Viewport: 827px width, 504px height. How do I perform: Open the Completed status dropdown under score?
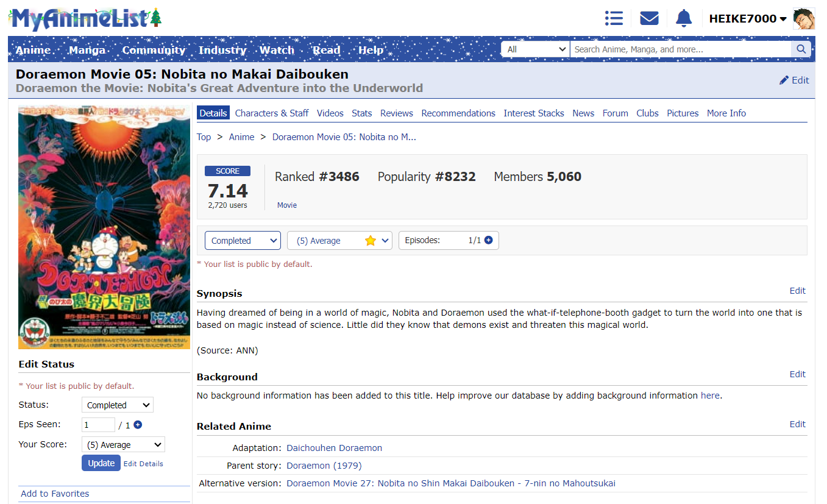point(243,241)
